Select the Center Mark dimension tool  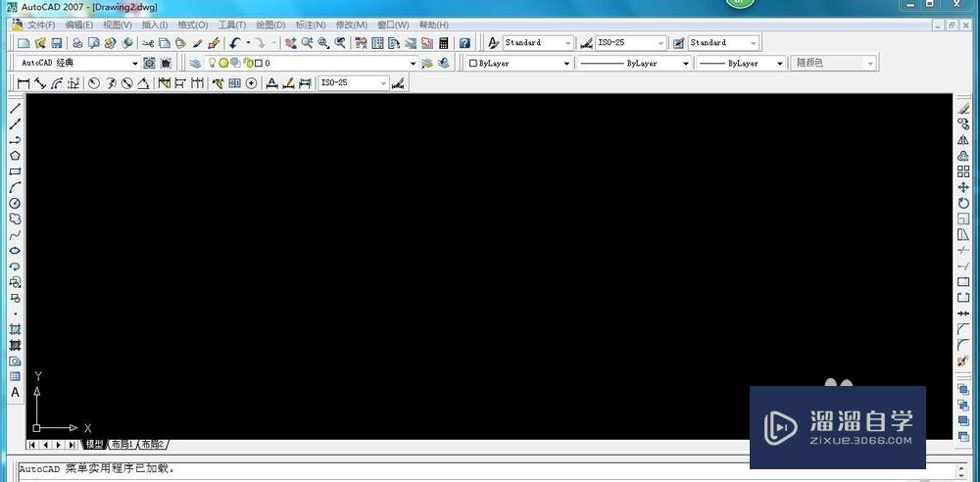tap(251, 83)
